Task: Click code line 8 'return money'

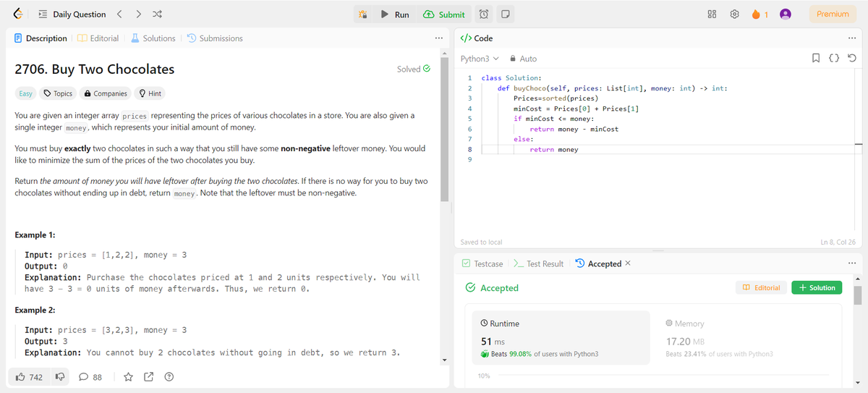Action: coord(554,150)
